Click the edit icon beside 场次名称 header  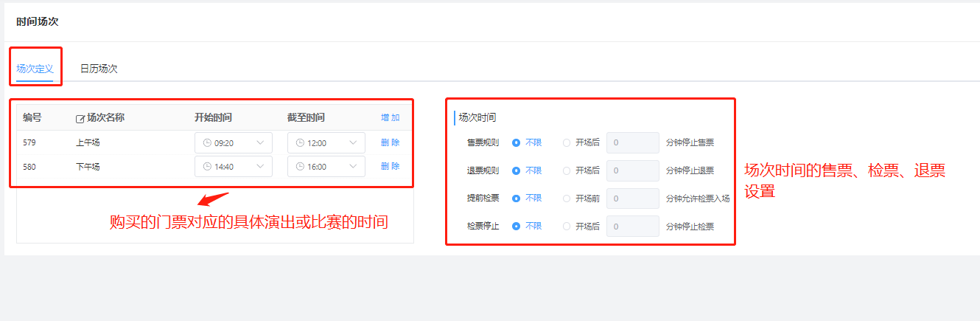coord(80,118)
